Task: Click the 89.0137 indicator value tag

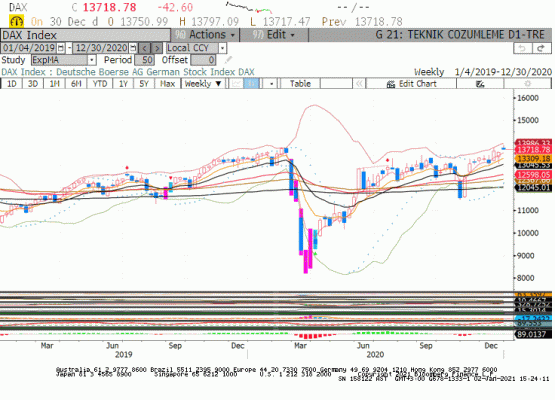Action: click(534, 334)
